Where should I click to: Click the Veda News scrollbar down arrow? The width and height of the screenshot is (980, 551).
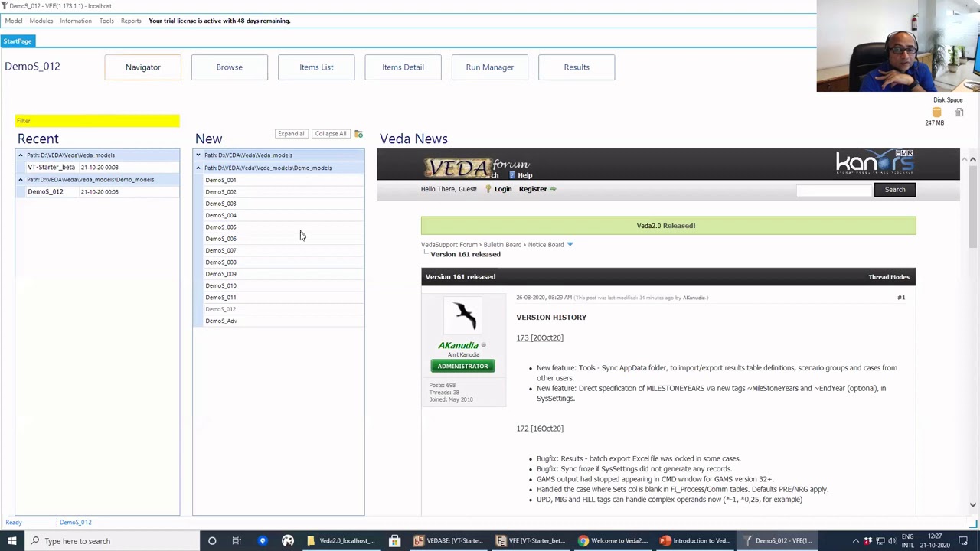[x=973, y=505]
